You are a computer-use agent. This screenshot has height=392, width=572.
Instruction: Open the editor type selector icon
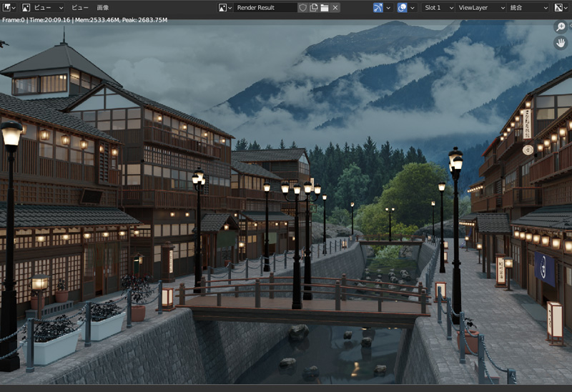tap(9, 7)
